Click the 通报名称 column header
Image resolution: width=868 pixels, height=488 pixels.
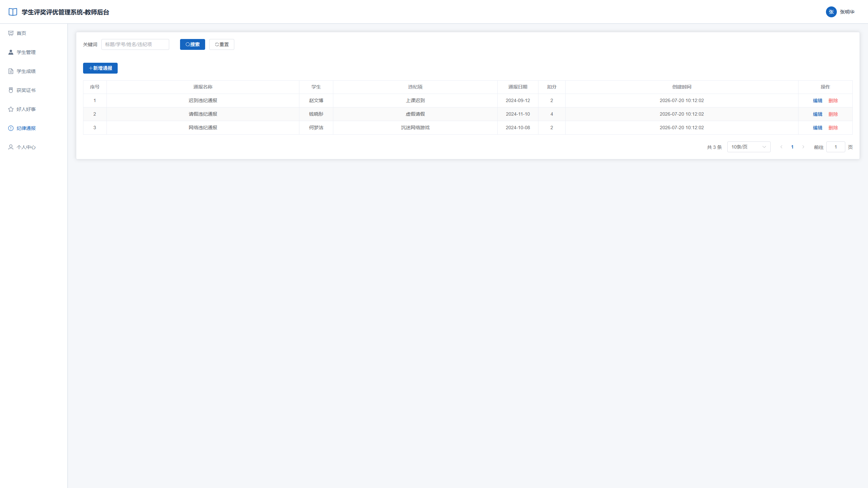[203, 87]
